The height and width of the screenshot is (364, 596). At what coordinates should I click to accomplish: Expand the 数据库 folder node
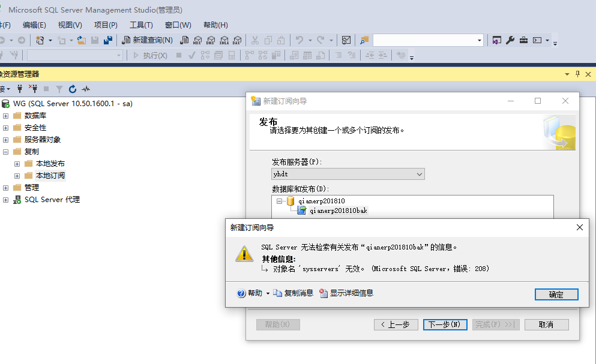[x=5, y=116]
